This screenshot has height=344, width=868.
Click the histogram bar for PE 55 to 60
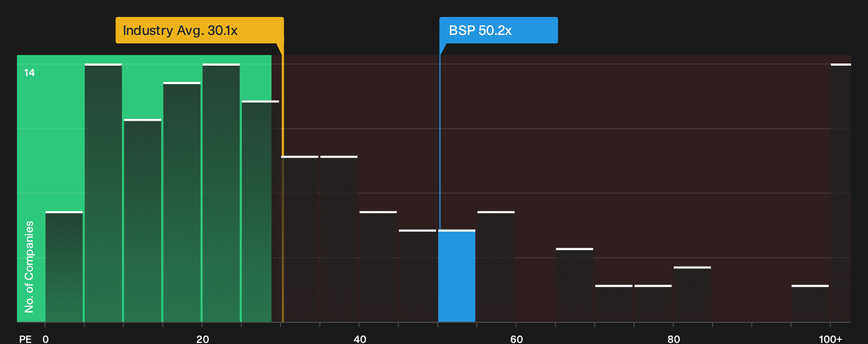tap(496, 267)
